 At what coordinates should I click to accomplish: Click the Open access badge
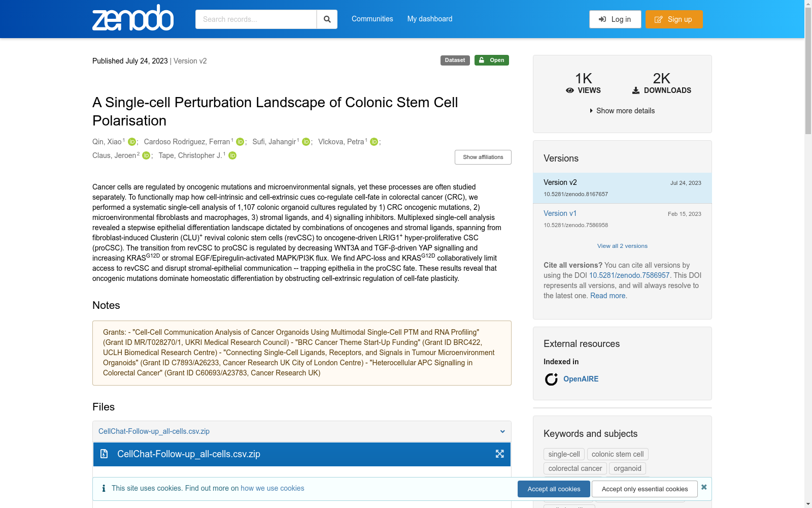[492, 60]
